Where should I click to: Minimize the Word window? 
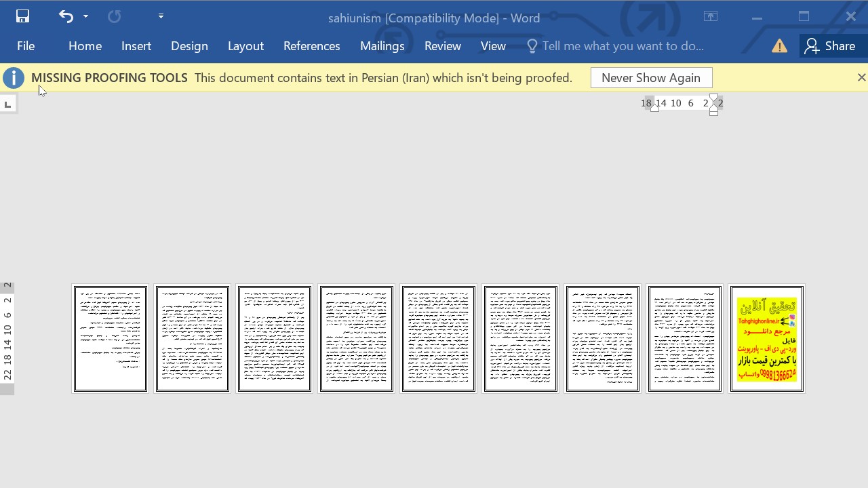coord(757,17)
